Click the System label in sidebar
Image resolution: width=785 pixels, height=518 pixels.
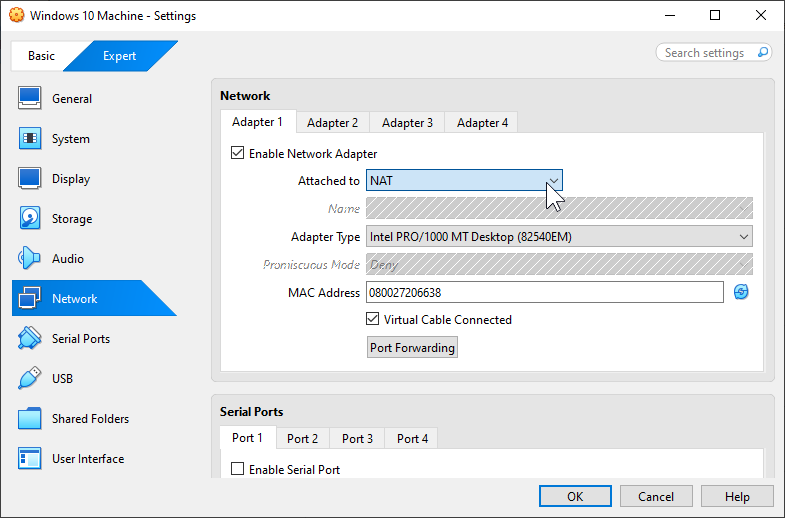71,138
